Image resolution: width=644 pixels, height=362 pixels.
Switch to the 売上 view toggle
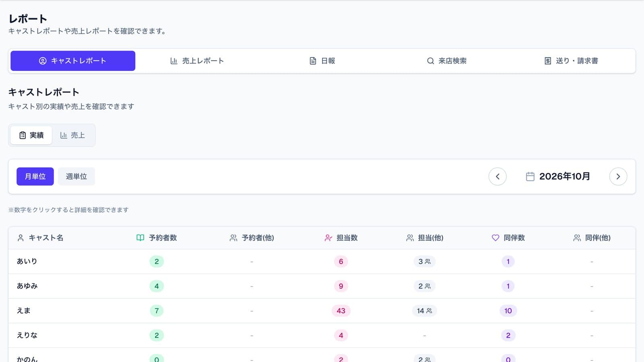[x=72, y=135]
